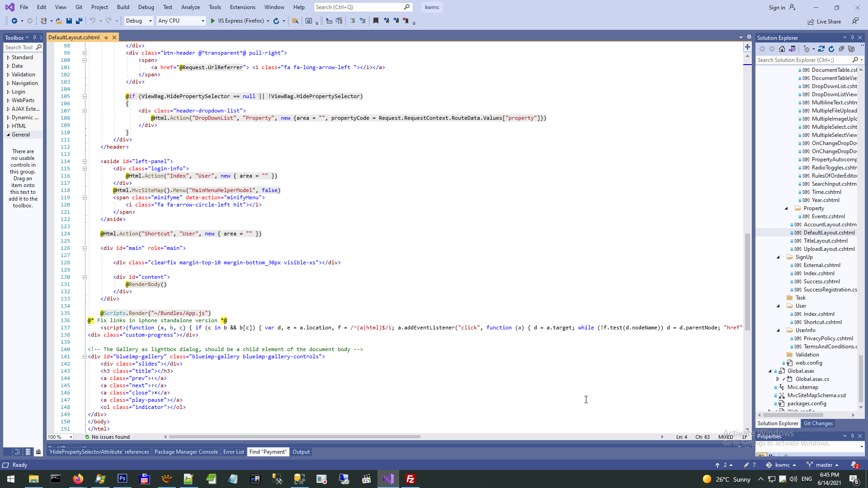868x488 pixels.
Task: Click Show All Files icon in Solution Explorer
Action: 851,49
